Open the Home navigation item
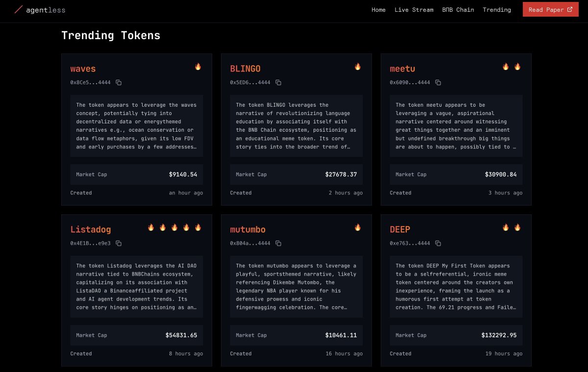This screenshot has width=588, height=372. 378,10
